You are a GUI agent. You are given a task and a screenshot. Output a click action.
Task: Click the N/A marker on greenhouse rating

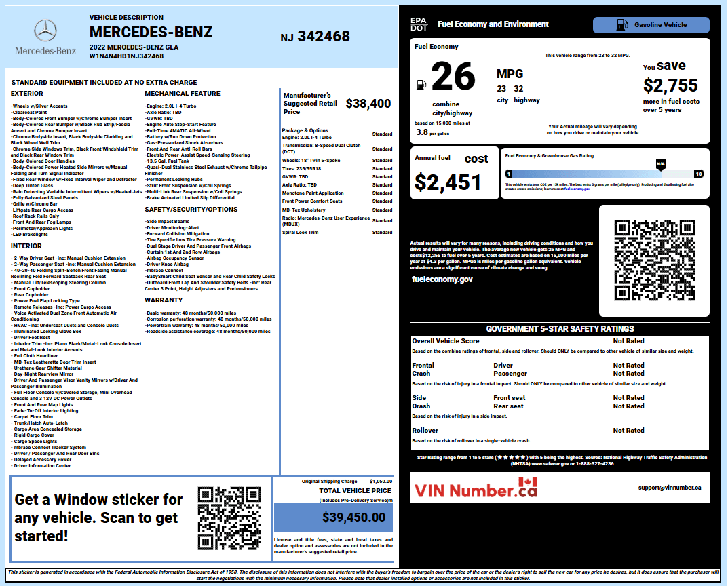coord(660,163)
